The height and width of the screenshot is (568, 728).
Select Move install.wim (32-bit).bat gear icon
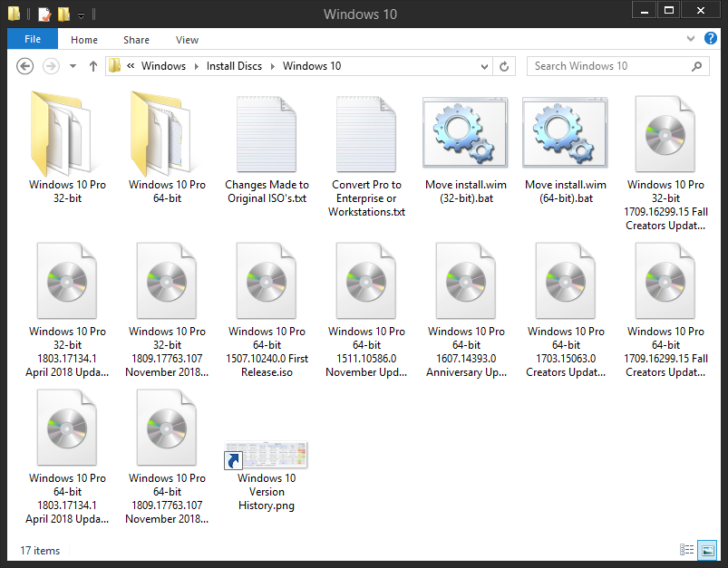pos(465,132)
